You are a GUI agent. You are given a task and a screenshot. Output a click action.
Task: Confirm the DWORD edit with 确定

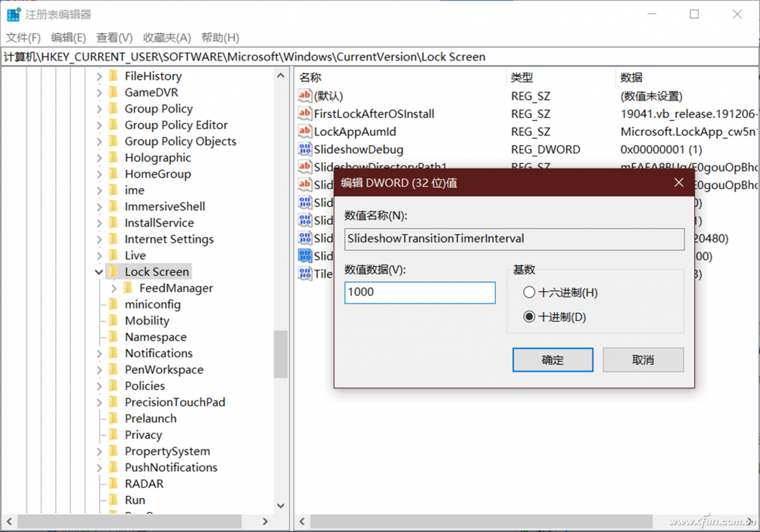[x=553, y=360]
